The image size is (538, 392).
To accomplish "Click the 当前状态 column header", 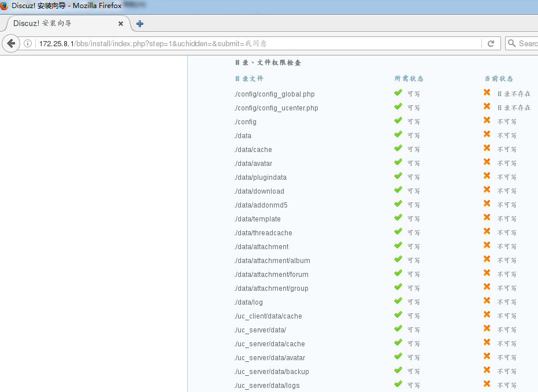I will tap(499, 79).
